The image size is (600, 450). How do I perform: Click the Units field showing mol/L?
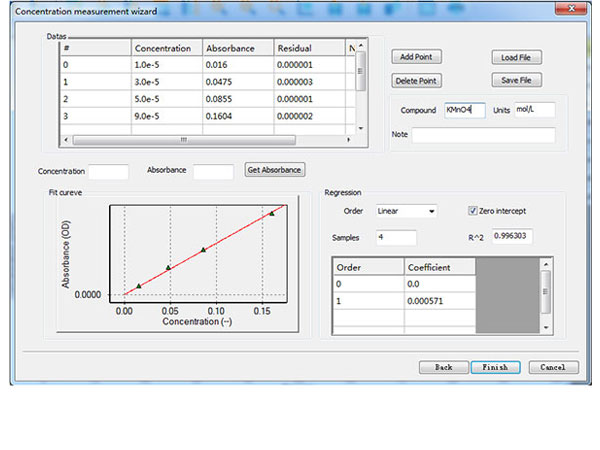(534, 110)
